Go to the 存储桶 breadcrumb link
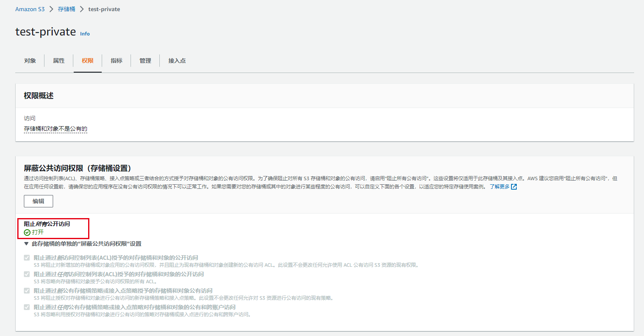This screenshot has height=336, width=644. (x=66, y=9)
